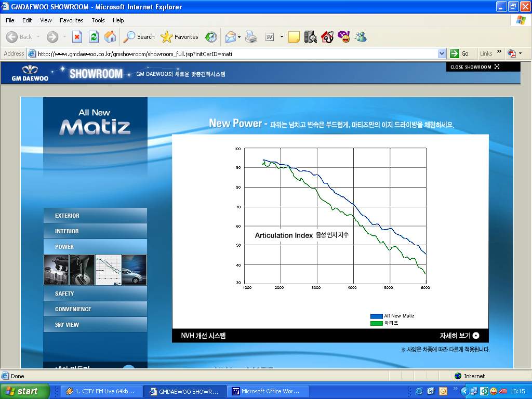The height and width of the screenshot is (399, 532).
Task: Click the page icon in address bar
Action: pyautogui.click(x=32, y=54)
